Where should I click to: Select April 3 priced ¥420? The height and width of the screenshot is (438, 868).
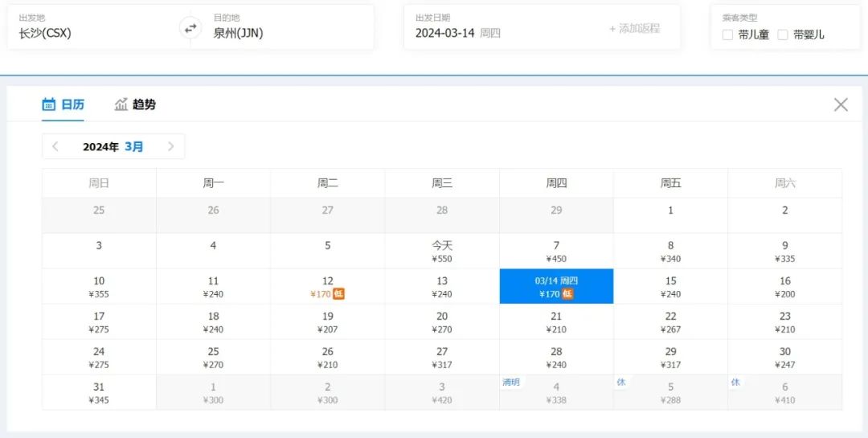(442, 393)
